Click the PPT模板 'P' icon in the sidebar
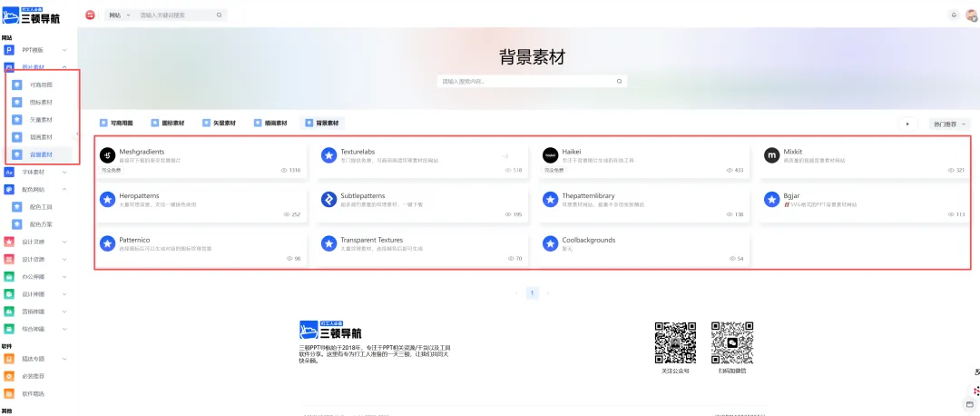The image size is (980, 416). point(9,50)
